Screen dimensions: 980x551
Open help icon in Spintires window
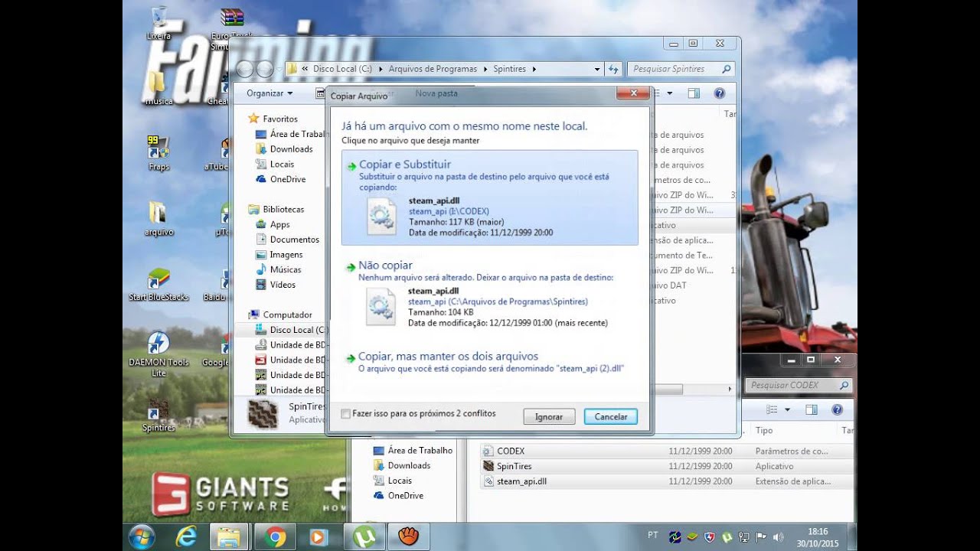coord(719,93)
